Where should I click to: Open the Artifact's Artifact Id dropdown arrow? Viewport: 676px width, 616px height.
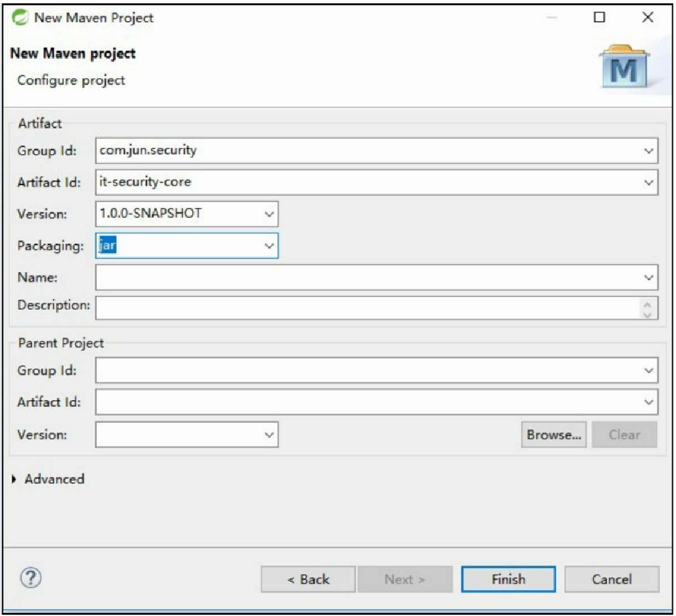648,183
